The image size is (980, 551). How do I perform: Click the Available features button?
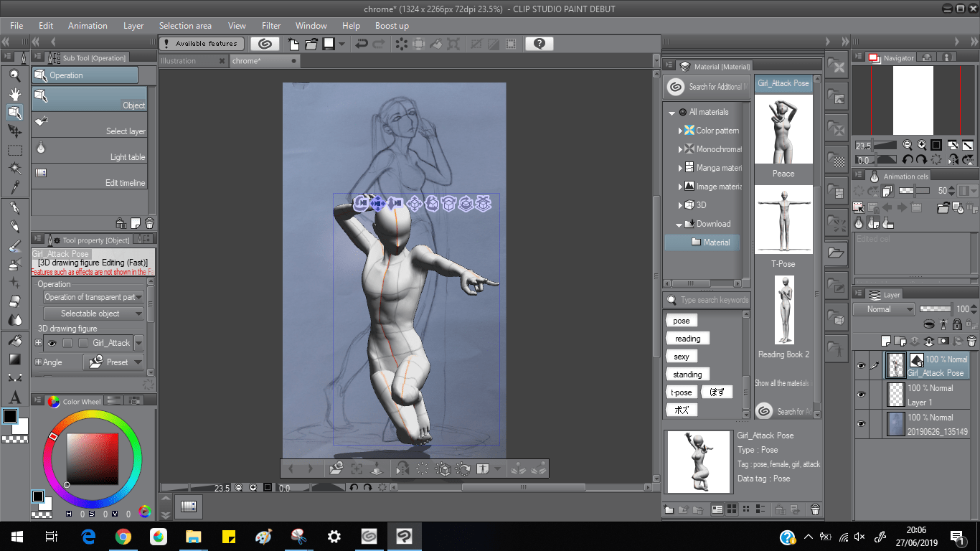[202, 44]
